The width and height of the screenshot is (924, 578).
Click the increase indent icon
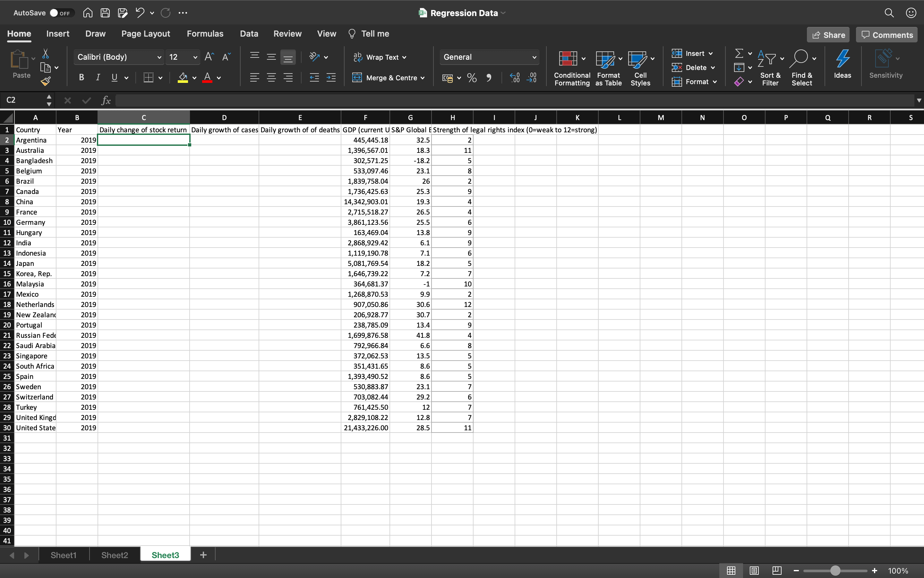pyautogui.click(x=331, y=78)
